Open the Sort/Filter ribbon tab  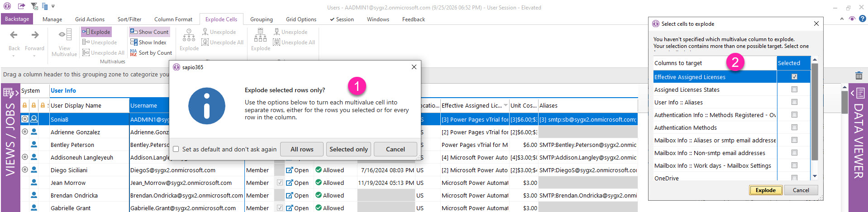[129, 19]
